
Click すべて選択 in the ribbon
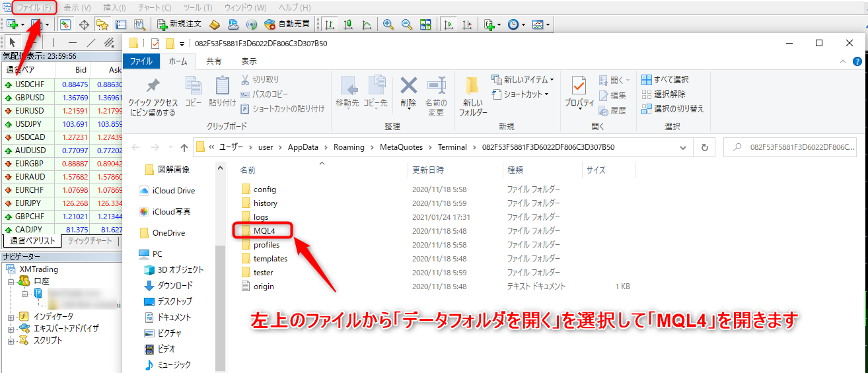coord(665,80)
